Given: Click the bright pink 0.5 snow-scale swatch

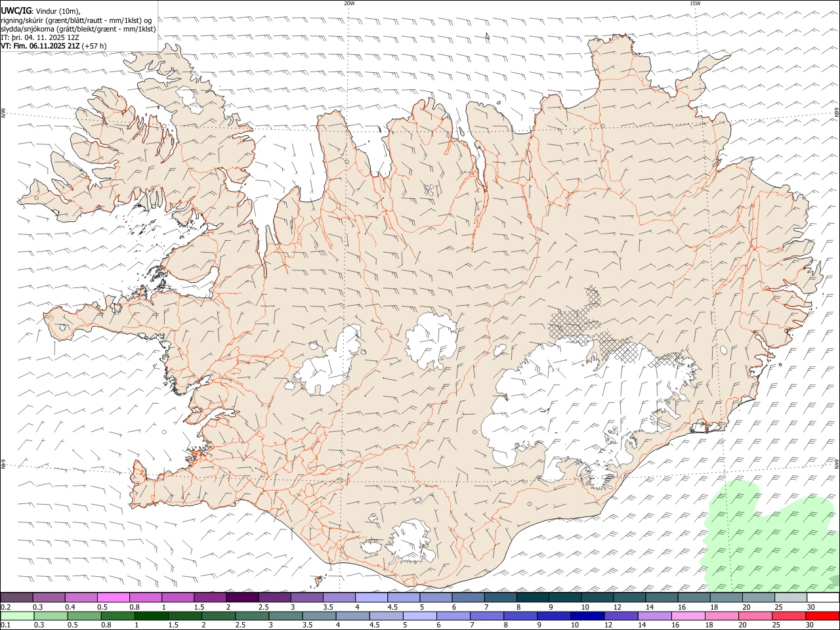Looking at the screenshot, I should 114,598.
